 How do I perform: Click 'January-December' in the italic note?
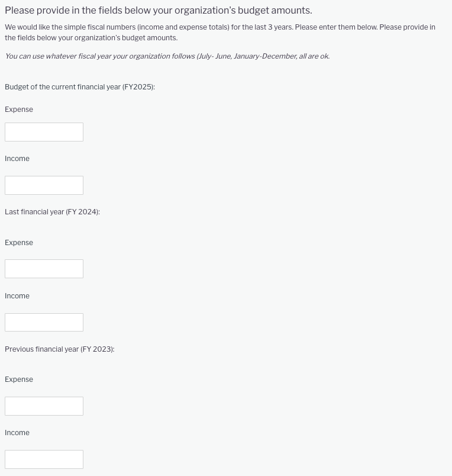(265, 56)
